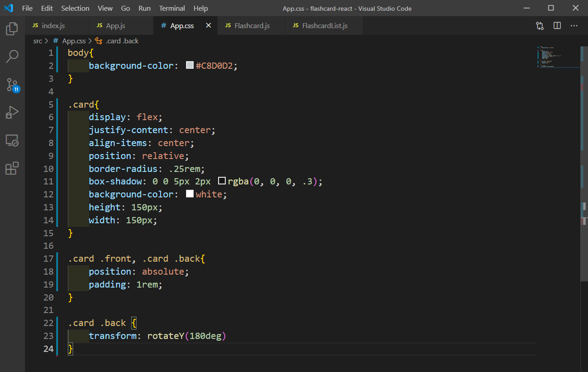Open the Help menu
The height and width of the screenshot is (372, 588).
(x=201, y=8)
